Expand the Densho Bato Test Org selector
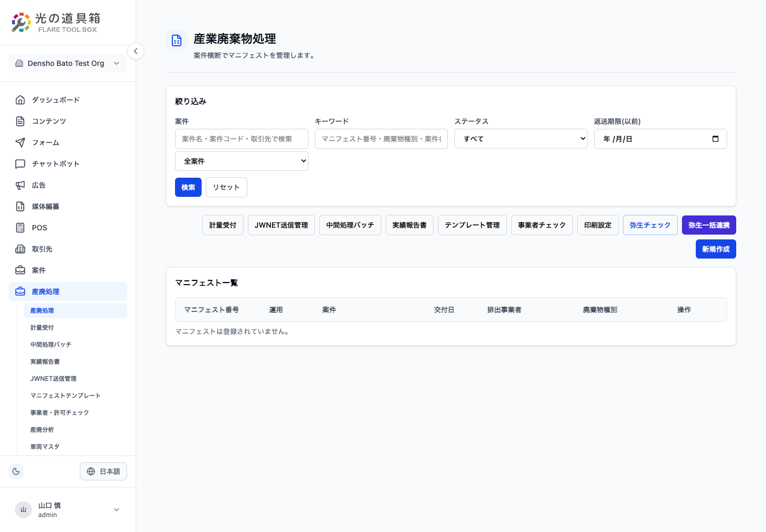 [x=68, y=63]
